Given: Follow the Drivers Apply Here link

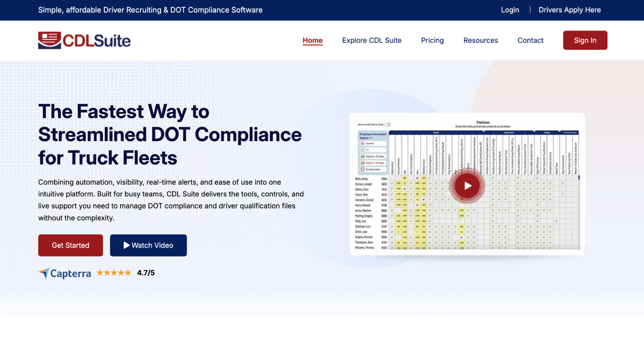Looking at the screenshot, I should click(570, 10).
